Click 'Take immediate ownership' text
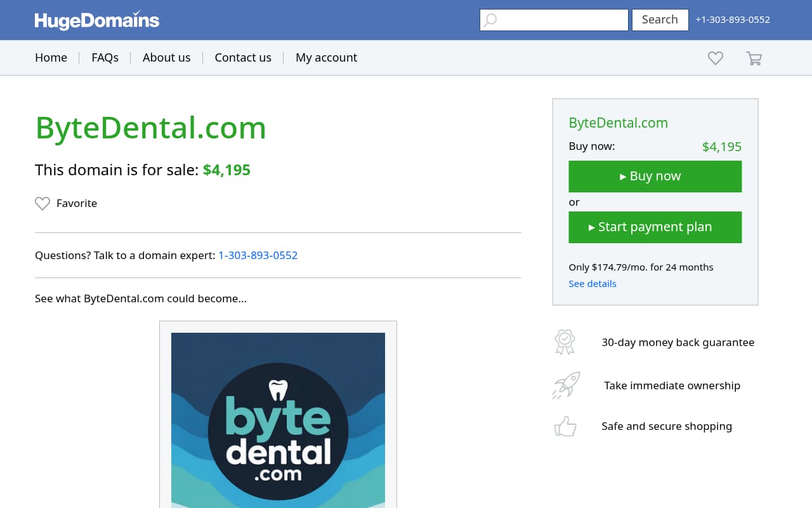The width and height of the screenshot is (812, 508). pos(672,385)
